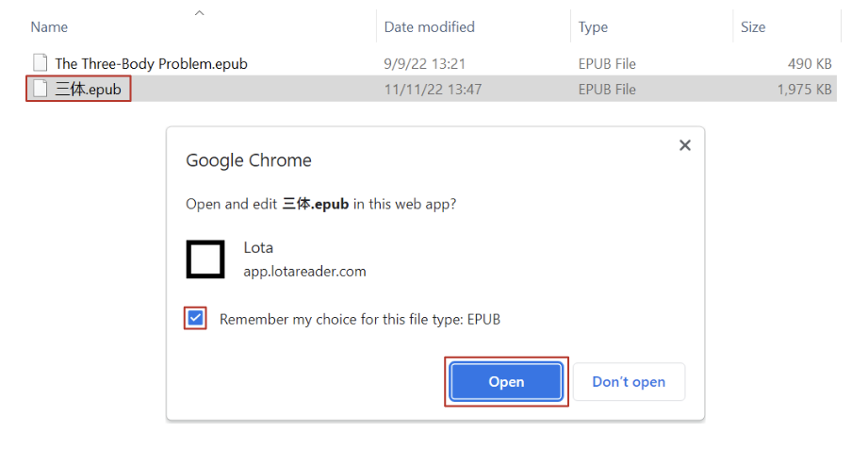Select The Three-Body Problem.epub file name
This screenshot has height=466, width=868.
pos(151,63)
